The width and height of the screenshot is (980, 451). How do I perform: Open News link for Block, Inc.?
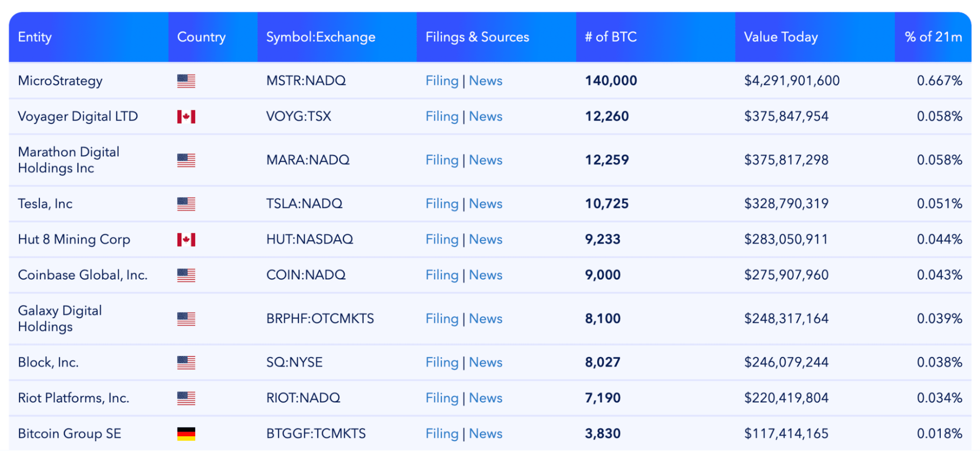click(486, 362)
